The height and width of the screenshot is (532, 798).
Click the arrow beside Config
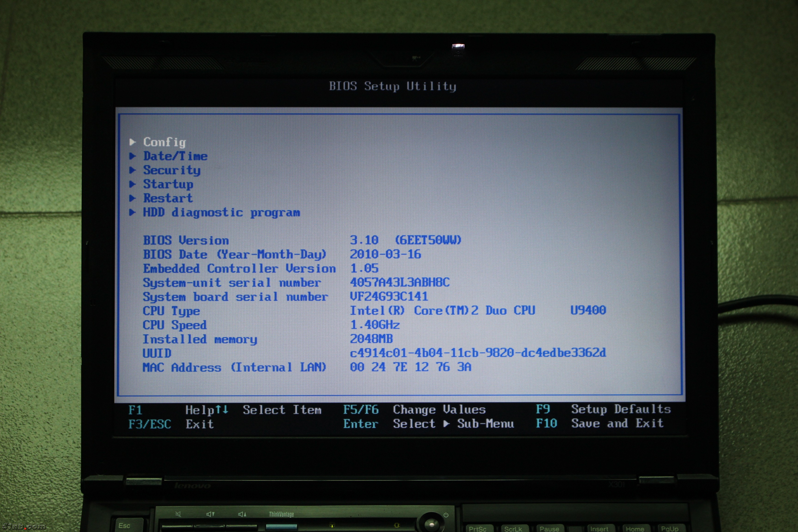tap(133, 142)
